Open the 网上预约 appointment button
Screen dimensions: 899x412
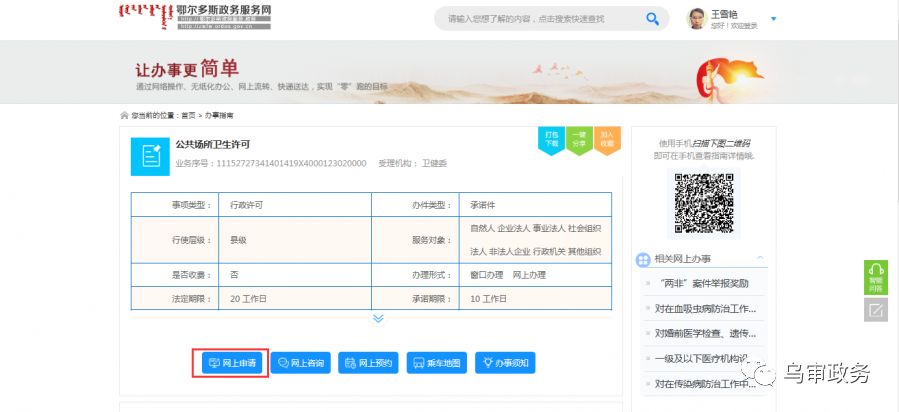pyautogui.click(x=369, y=362)
